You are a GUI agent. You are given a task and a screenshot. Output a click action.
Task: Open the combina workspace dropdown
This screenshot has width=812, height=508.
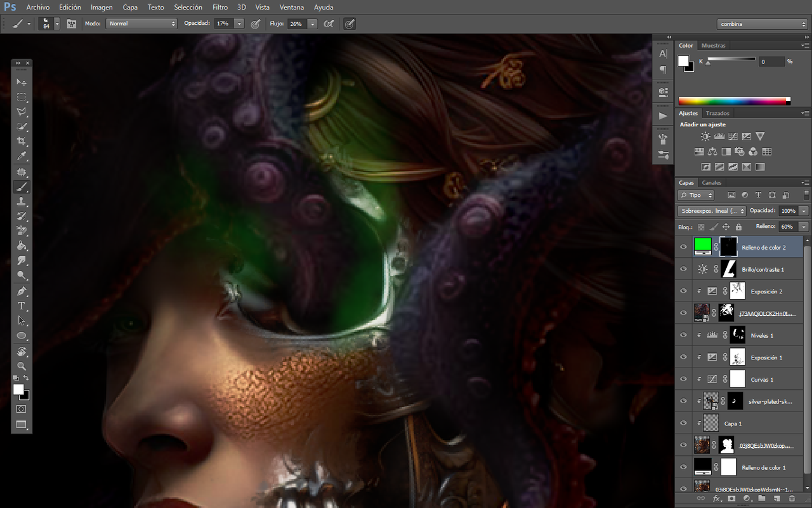tap(763, 24)
